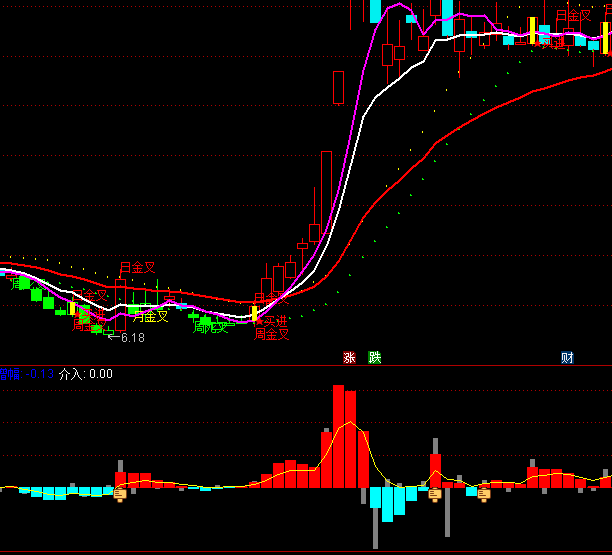Click the lowest cyan histogram bar
The width and height of the screenshot is (612, 555).
coord(386,505)
